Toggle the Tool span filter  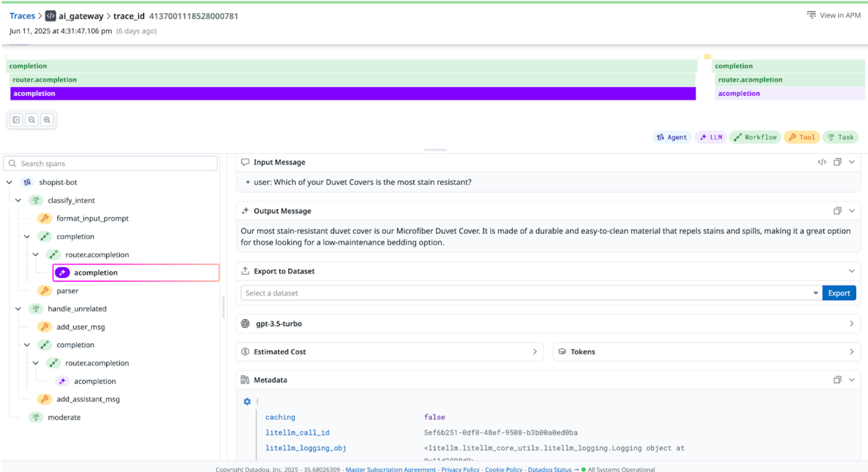pos(801,137)
